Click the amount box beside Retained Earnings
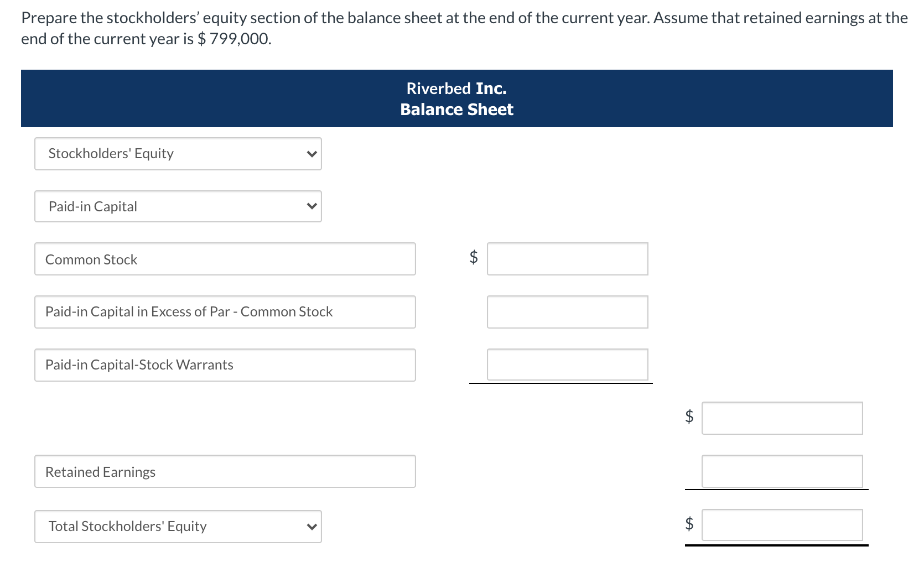This screenshot has height=562, width=924. [x=782, y=471]
